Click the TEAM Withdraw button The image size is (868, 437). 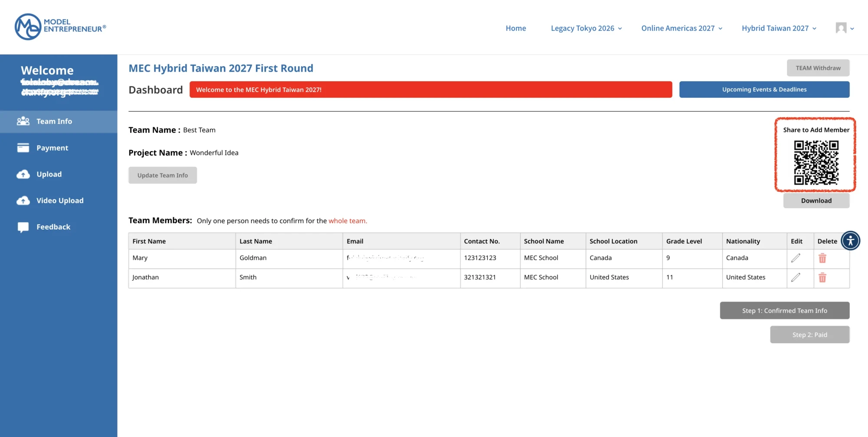pos(818,68)
